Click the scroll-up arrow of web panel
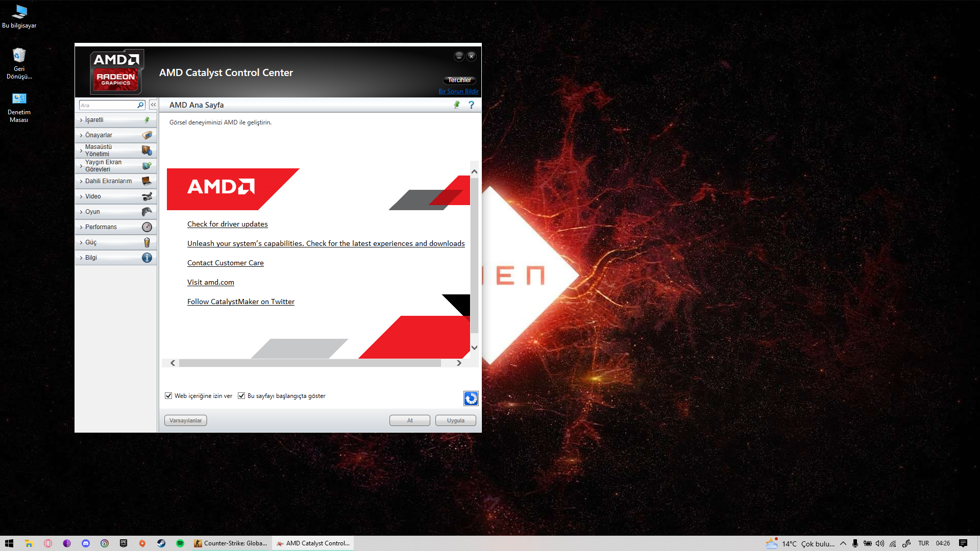Image resolution: width=980 pixels, height=551 pixels. pos(474,172)
